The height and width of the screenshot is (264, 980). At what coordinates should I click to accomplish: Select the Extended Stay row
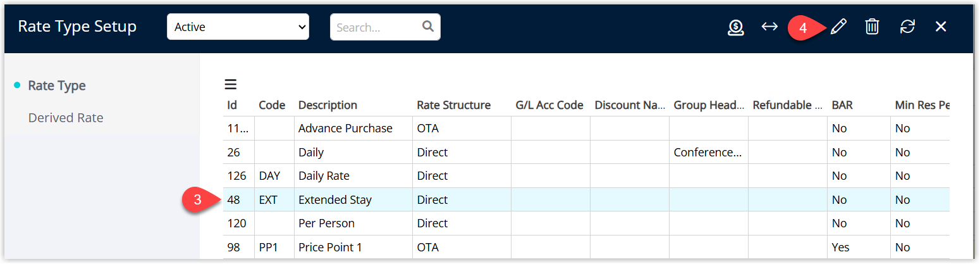coord(586,199)
